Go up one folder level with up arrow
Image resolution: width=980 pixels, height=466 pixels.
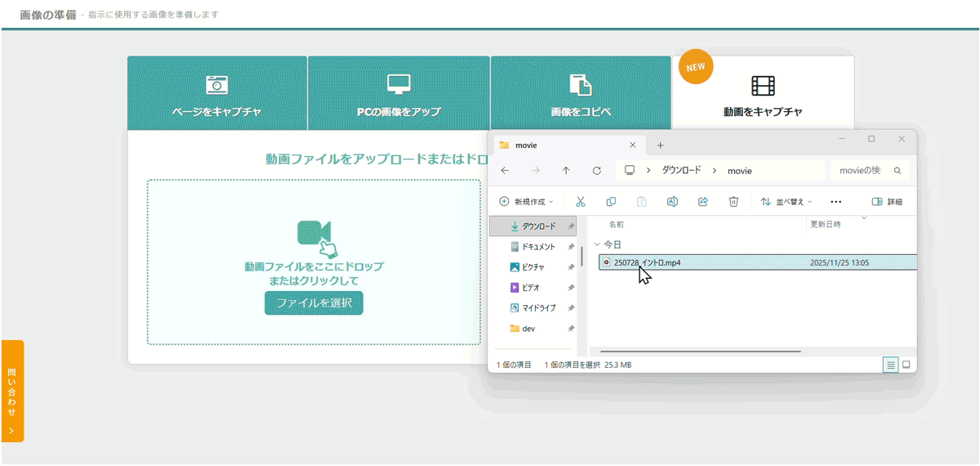pyautogui.click(x=566, y=171)
